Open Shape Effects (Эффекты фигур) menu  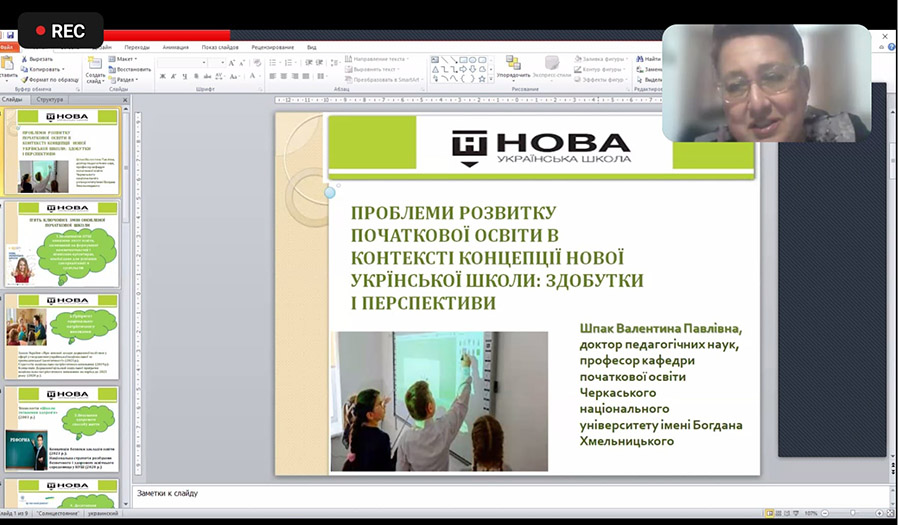(x=600, y=79)
